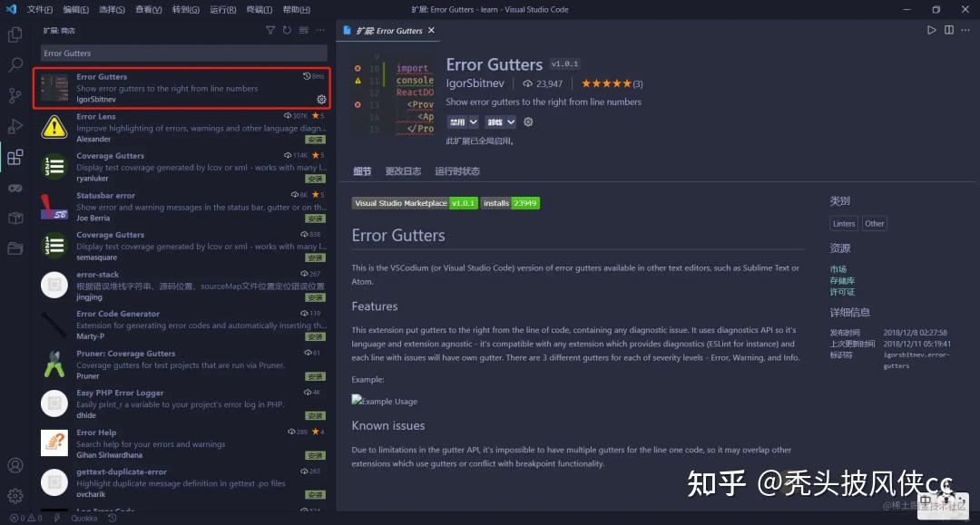Click the folder-shaped icon in the activity bar
Image resolution: width=980 pixels, height=525 pixels.
click(15, 248)
